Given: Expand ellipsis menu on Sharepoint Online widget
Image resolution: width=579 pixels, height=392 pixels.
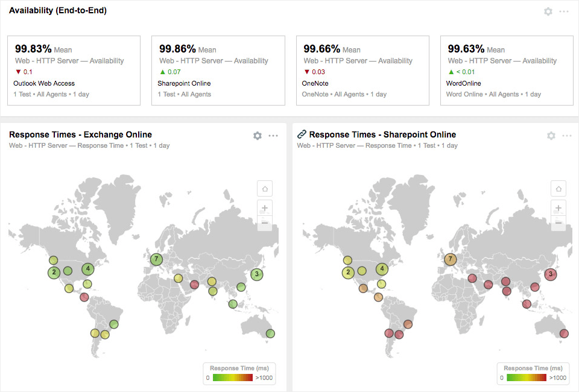Looking at the screenshot, I should pos(566,136).
